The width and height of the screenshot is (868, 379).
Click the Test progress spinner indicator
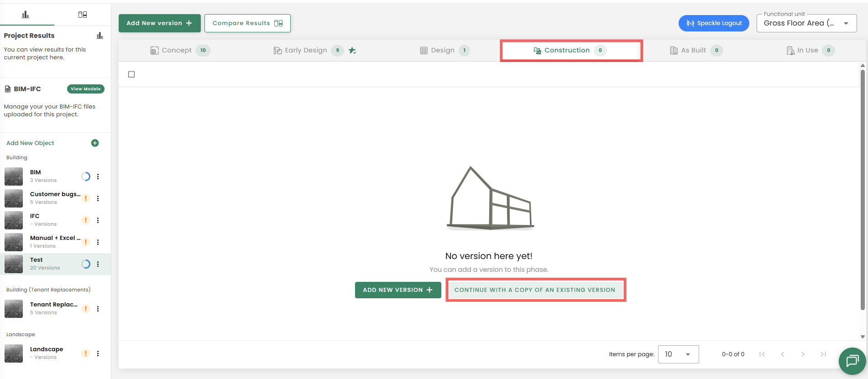86,264
